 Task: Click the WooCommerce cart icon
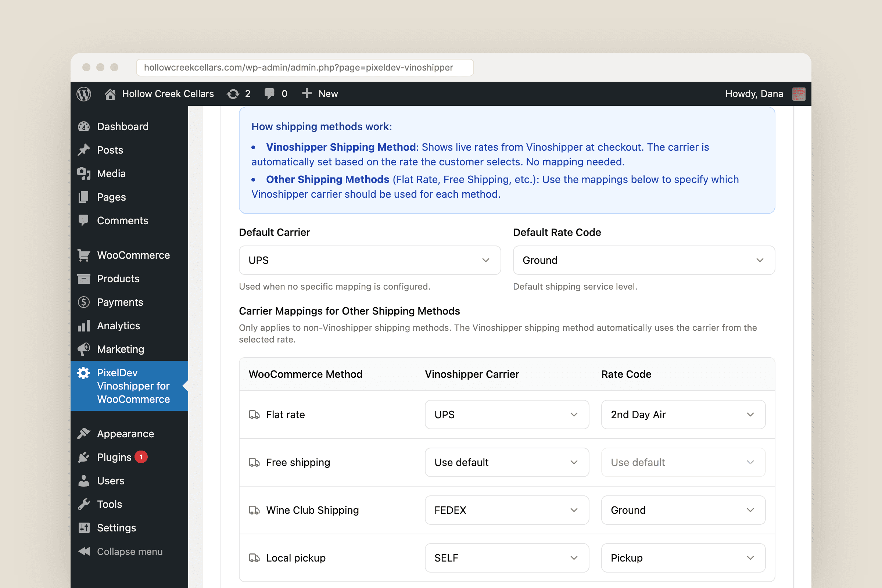(84, 255)
